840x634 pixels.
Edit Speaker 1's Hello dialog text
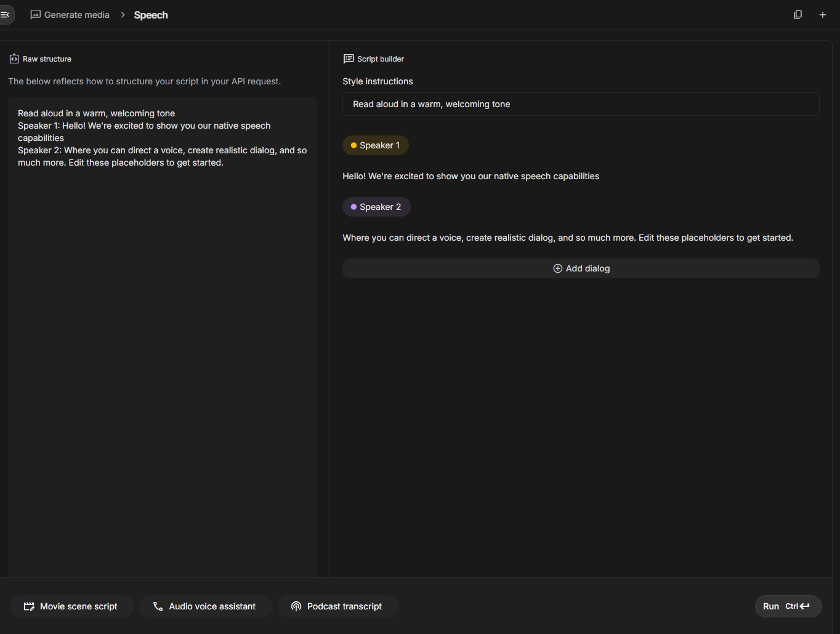tap(470, 176)
